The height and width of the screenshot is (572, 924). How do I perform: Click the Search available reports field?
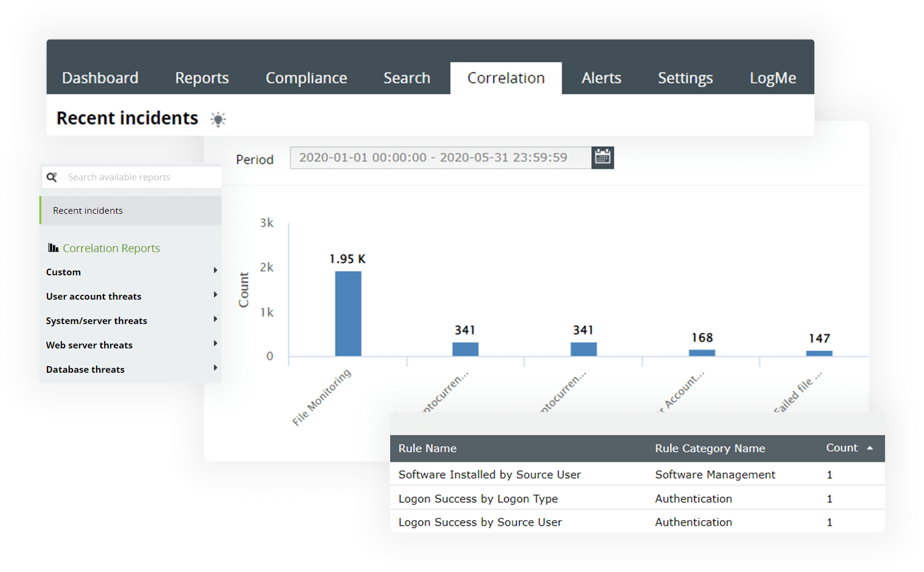131,177
